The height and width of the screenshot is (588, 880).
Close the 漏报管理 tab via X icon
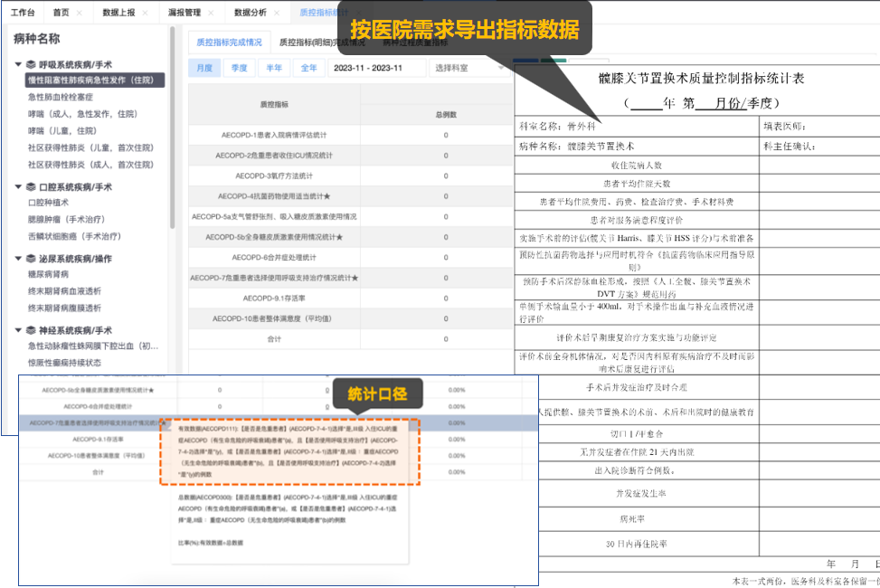click(x=211, y=13)
